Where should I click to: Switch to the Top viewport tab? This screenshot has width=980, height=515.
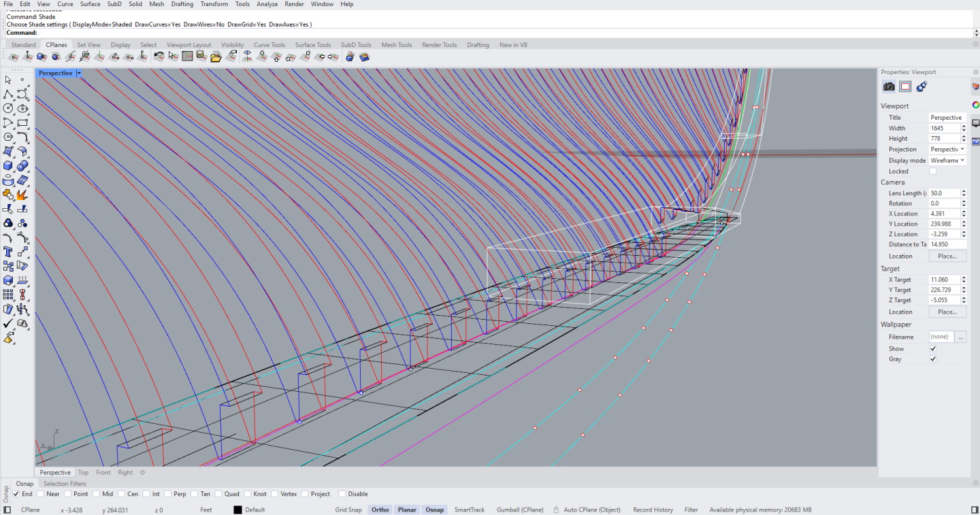(83, 472)
